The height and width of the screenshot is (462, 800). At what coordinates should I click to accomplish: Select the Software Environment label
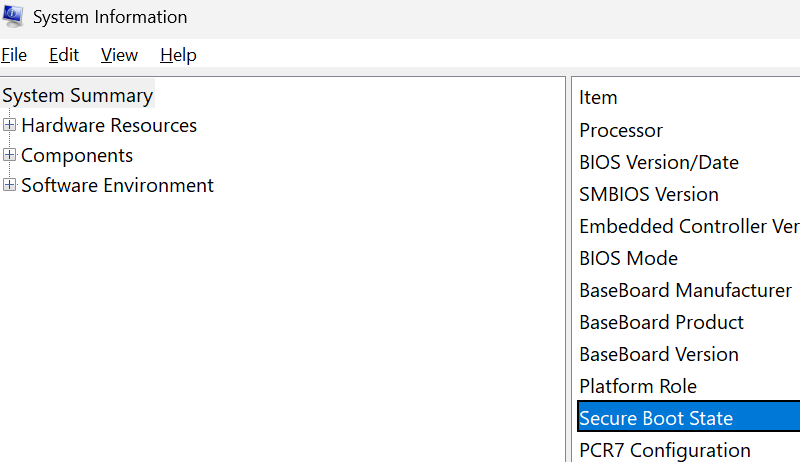coord(117,186)
